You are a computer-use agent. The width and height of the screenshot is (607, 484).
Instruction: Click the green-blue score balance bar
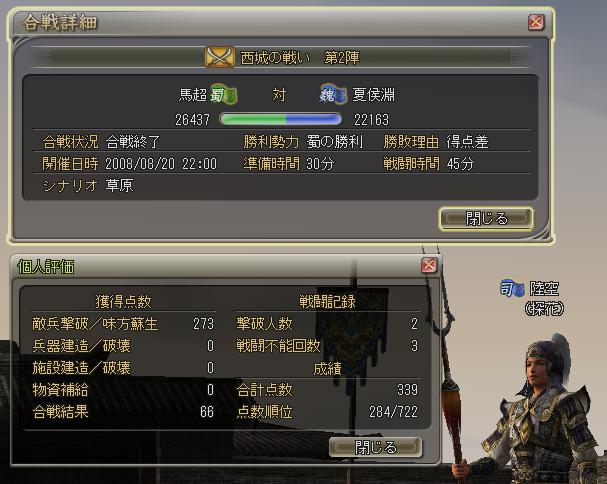click(x=281, y=119)
